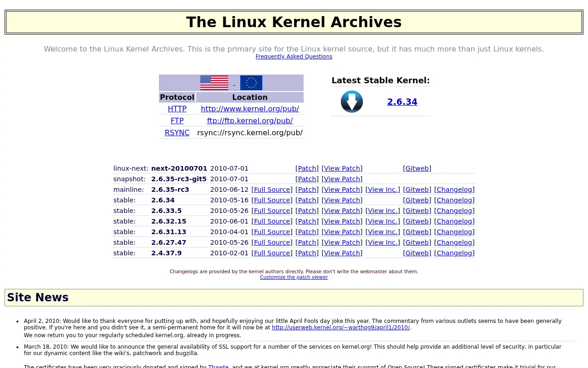588x368 pixels.
Task: Click the HTTP protocol link
Action: click(177, 109)
